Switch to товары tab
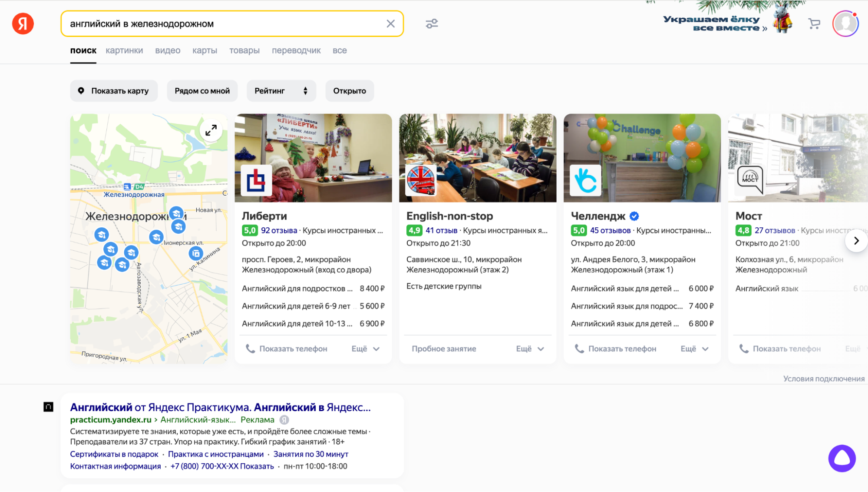Viewport: 868px width, 492px height. coord(244,50)
